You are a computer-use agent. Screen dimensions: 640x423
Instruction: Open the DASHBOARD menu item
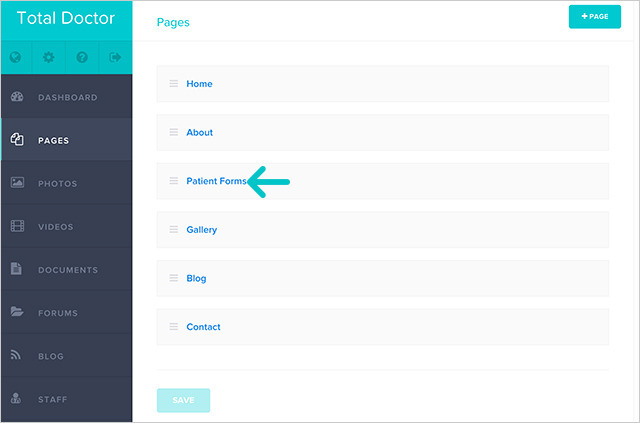pos(68,98)
